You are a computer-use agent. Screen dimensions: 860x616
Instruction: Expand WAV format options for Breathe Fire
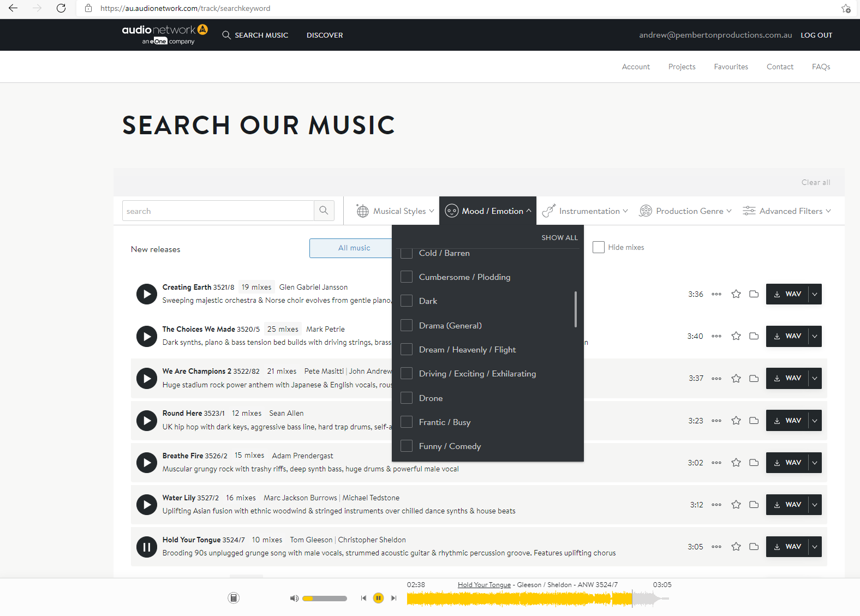(815, 463)
